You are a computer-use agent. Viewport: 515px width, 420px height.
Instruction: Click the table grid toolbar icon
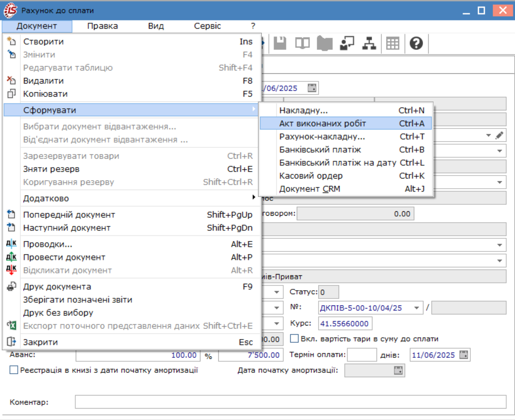(393, 43)
